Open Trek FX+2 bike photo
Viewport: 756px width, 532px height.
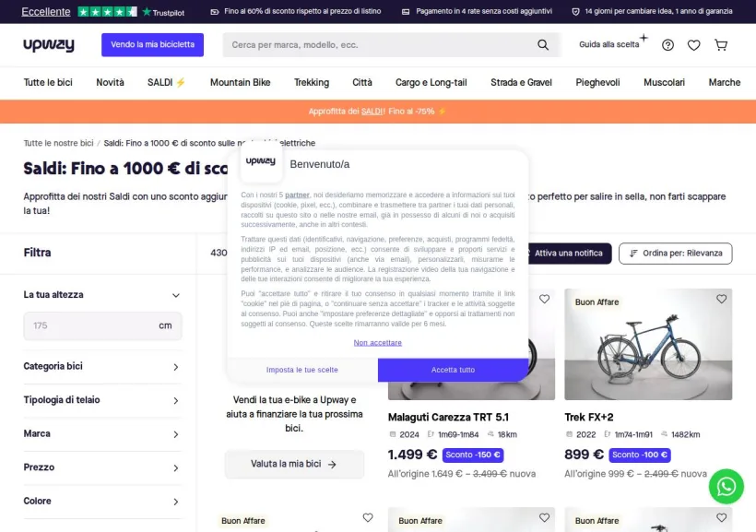[x=648, y=344]
